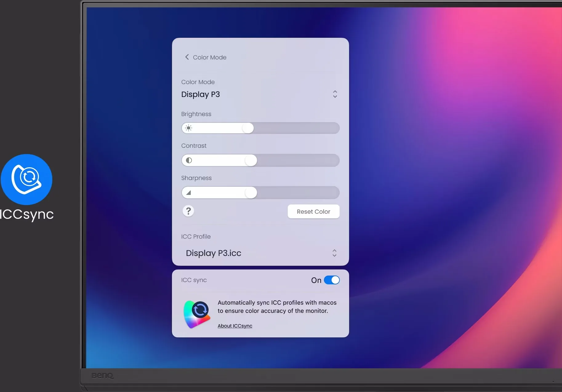Click the help question mark icon
562x392 pixels.
[x=188, y=211]
